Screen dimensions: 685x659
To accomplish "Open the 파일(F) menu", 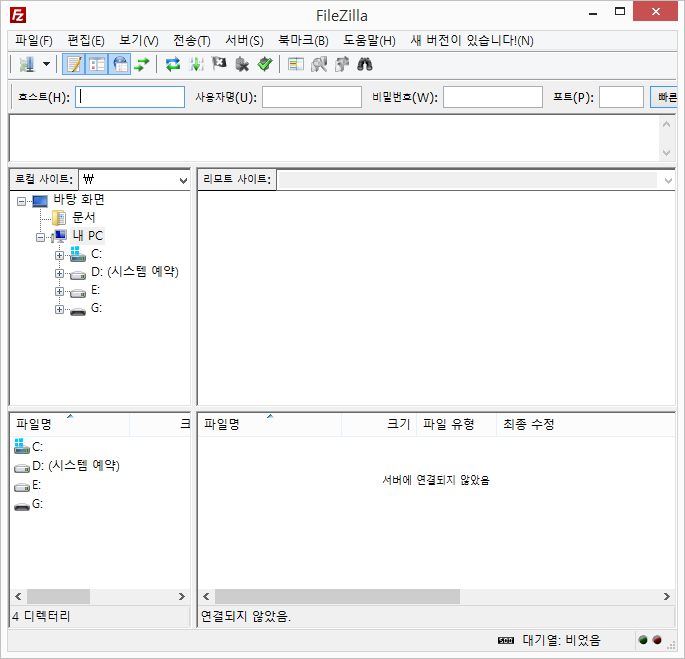I will [x=34, y=41].
